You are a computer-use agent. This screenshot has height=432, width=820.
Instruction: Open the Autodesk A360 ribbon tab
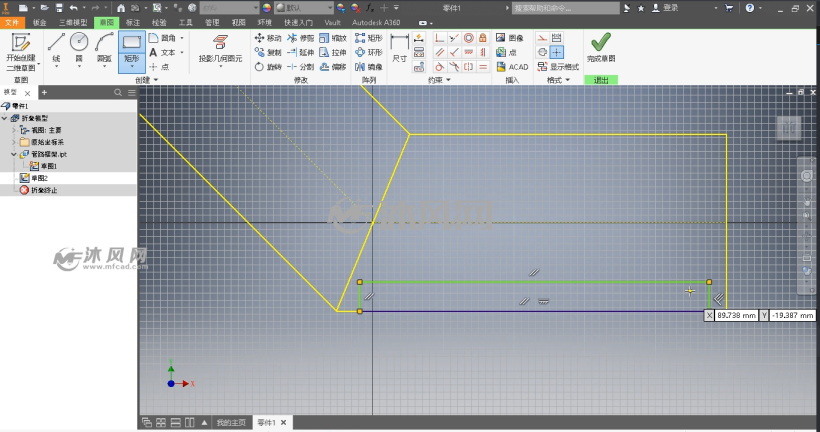pyautogui.click(x=375, y=22)
